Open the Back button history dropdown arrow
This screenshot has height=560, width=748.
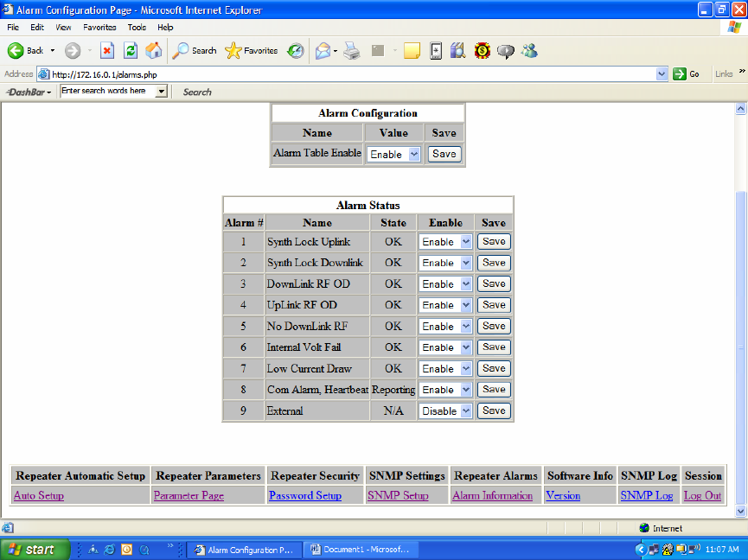[53, 50]
